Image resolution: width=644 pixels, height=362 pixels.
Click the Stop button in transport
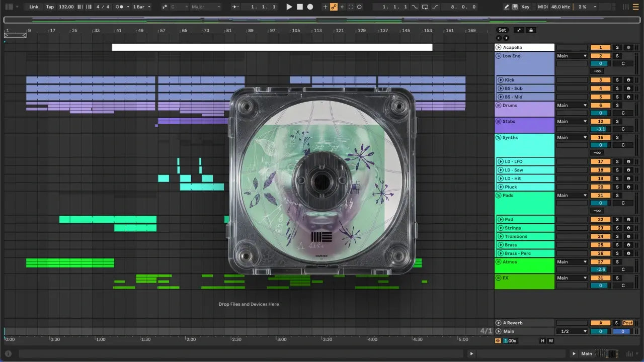point(299,7)
